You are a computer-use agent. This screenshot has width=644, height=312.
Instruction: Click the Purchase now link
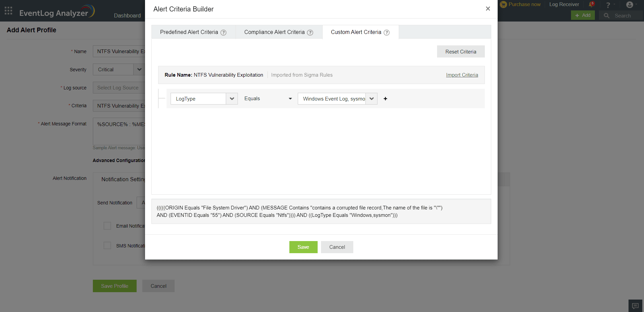[x=525, y=4]
